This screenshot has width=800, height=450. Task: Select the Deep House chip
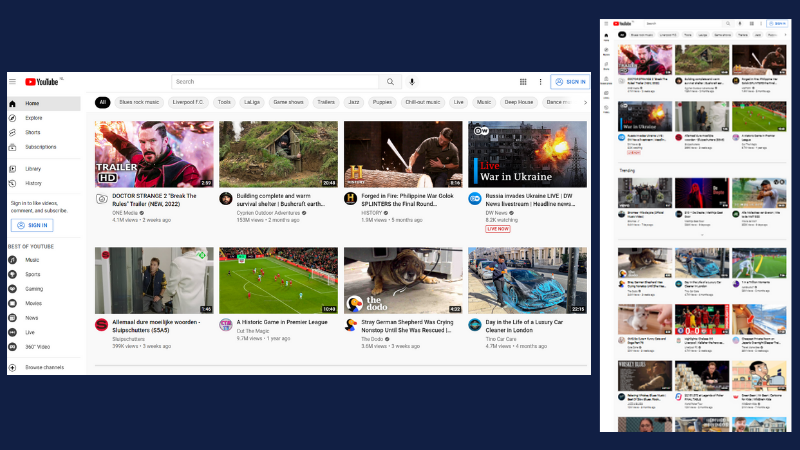coord(519,103)
